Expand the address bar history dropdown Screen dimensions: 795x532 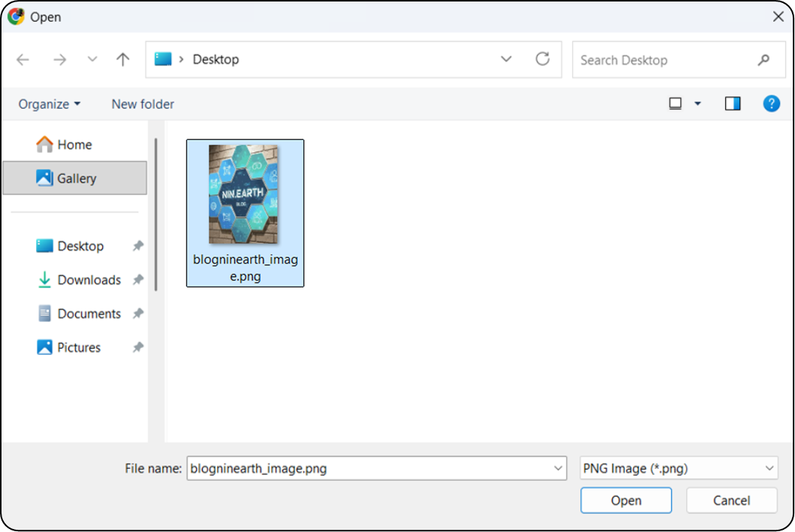click(506, 59)
